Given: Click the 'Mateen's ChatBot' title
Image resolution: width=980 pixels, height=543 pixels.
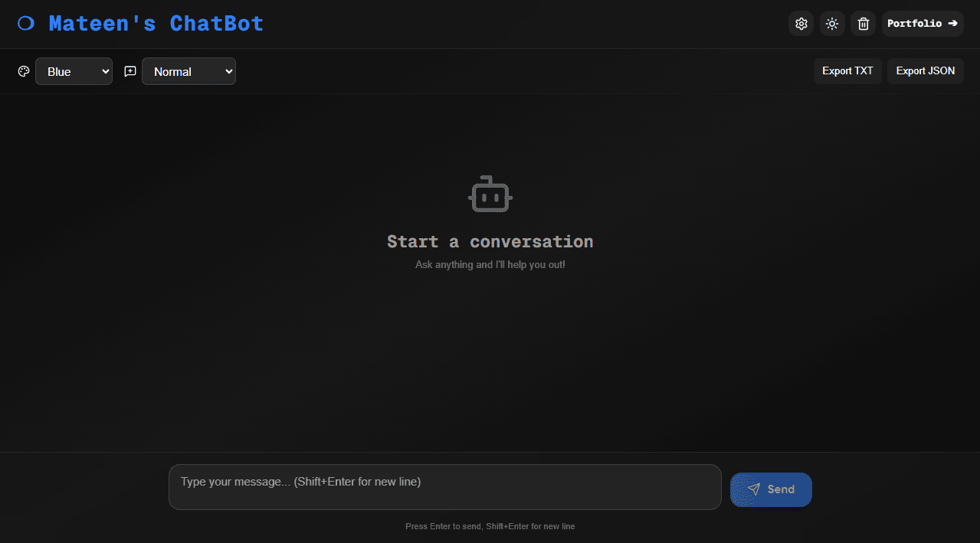Looking at the screenshot, I should pos(156,23).
